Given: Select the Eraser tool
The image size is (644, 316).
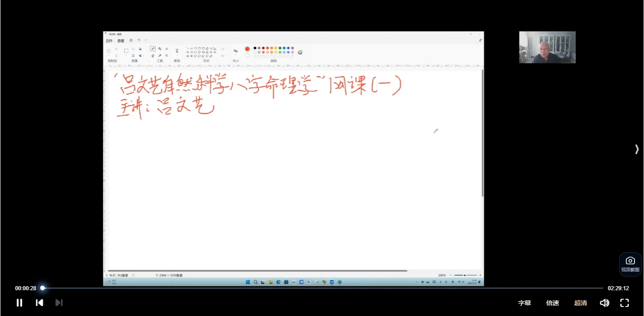Looking at the screenshot, I should click(x=153, y=56).
